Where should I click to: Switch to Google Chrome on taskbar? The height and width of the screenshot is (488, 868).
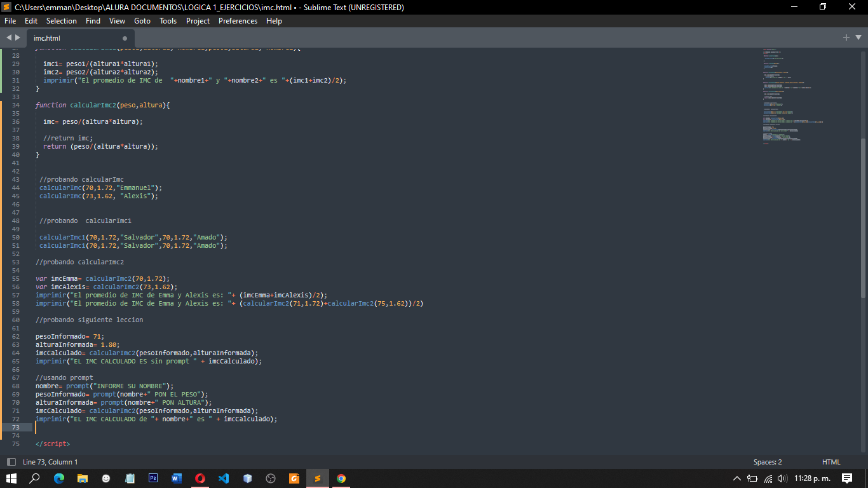[341, 478]
